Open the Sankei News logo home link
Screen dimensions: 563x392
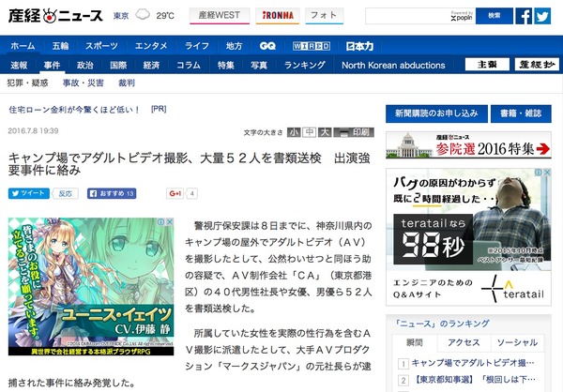(x=55, y=16)
